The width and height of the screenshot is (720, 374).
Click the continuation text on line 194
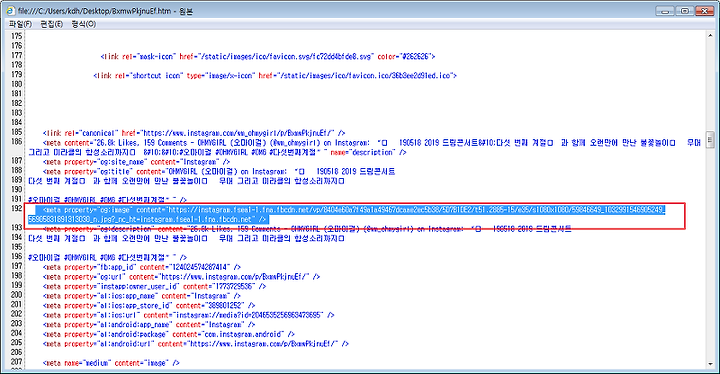coord(186,238)
